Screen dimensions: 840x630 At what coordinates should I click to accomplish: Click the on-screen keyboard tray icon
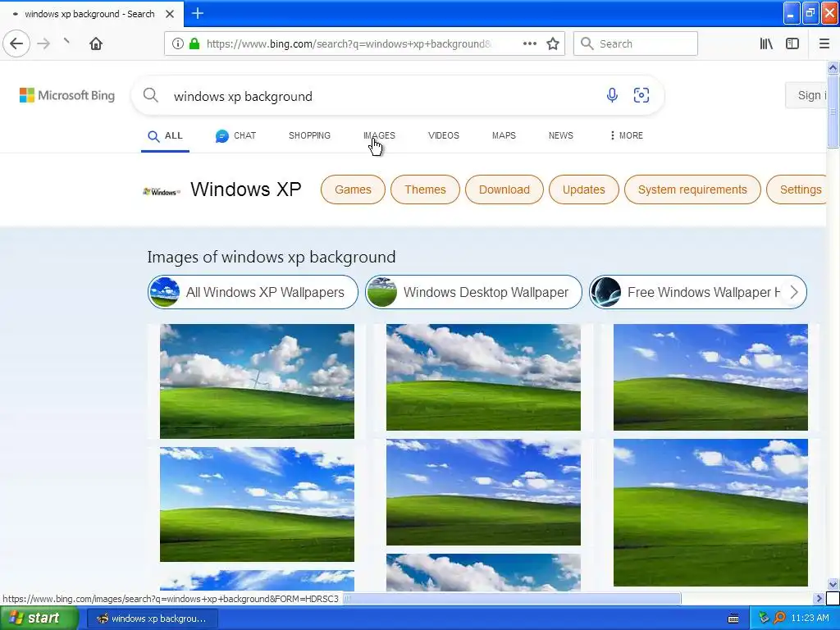tap(733, 619)
